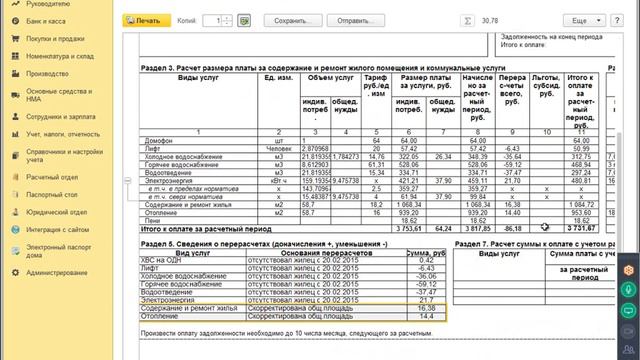Toggle the green screen-share overlay button
The height and width of the screenshot is (360, 640).
click(629, 311)
